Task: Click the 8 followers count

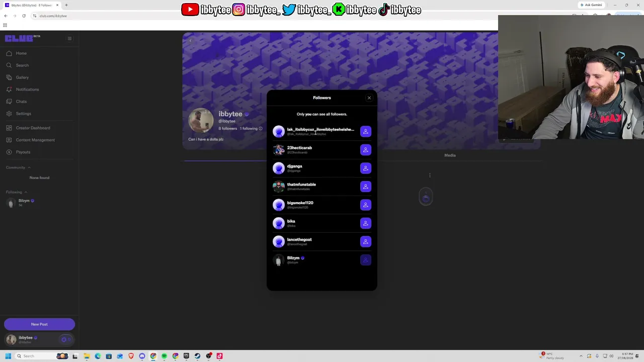Action: point(227,129)
